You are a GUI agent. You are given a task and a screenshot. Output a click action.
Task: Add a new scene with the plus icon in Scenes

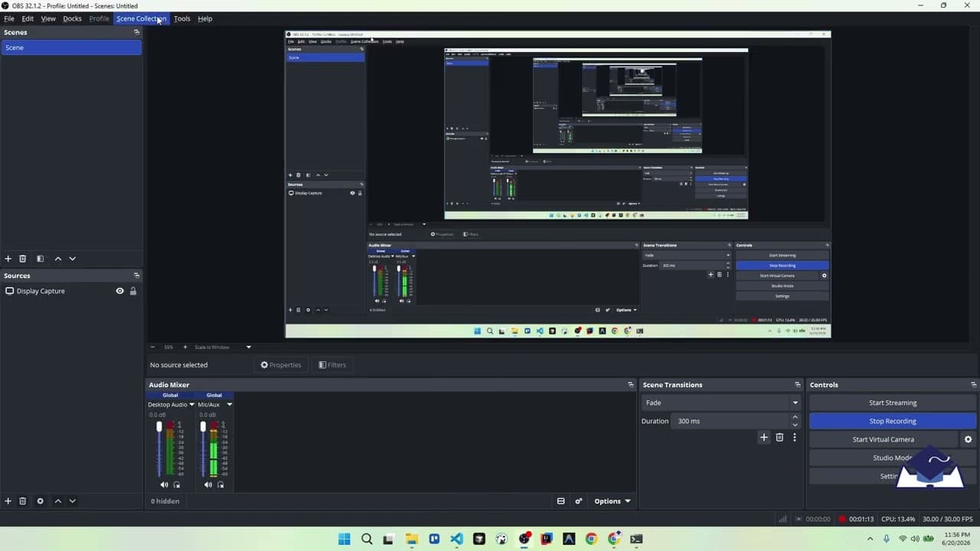[8, 259]
